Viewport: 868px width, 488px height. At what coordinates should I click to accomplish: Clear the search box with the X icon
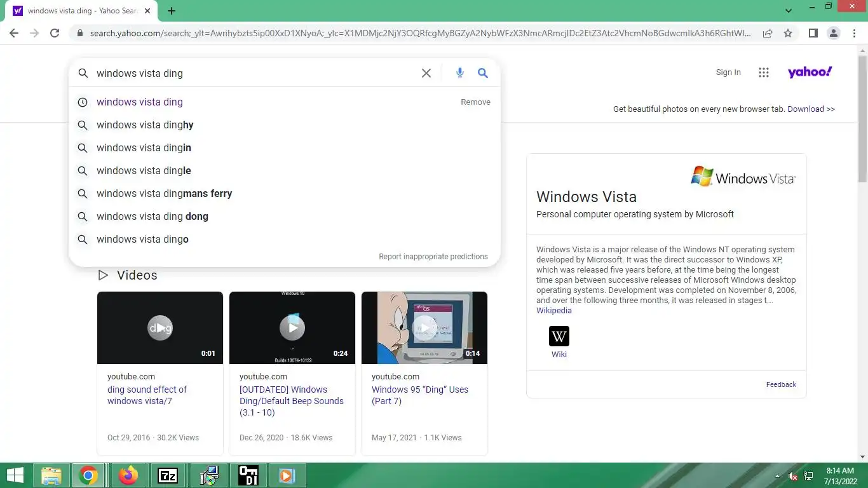(x=426, y=73)
